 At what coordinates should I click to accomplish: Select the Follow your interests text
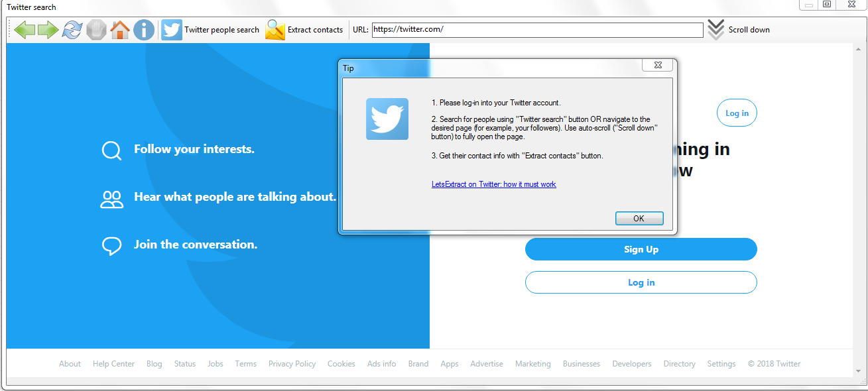pyautogui.click(x=194, y=149)
